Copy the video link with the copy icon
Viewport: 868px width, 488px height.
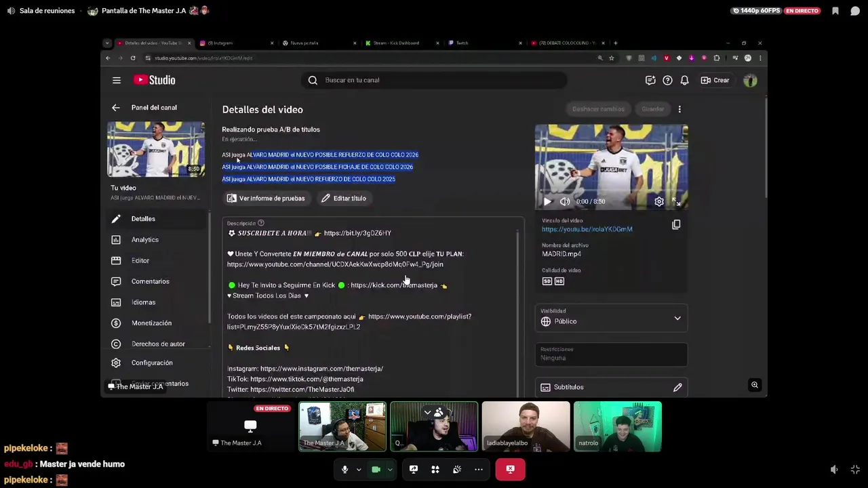point(676,224)
